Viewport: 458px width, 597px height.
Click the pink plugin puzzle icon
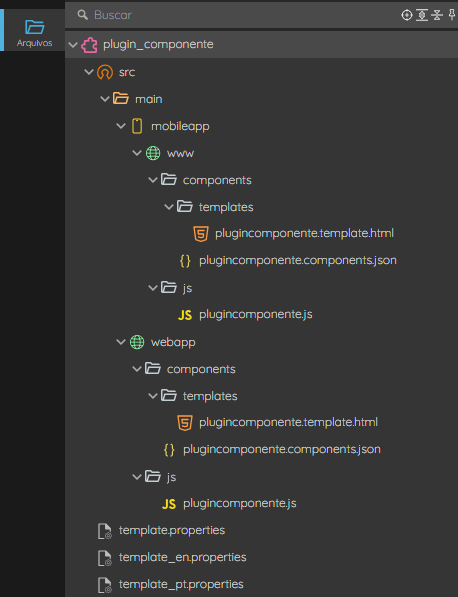click(89, 45)
